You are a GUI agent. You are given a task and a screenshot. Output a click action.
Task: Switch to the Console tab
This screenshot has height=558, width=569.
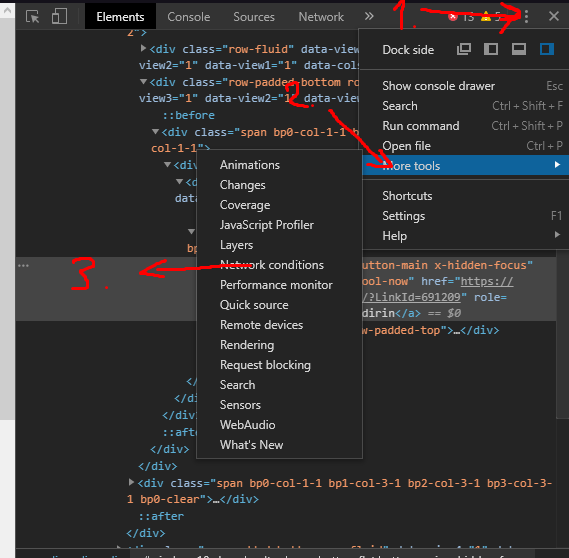point(189,17)
